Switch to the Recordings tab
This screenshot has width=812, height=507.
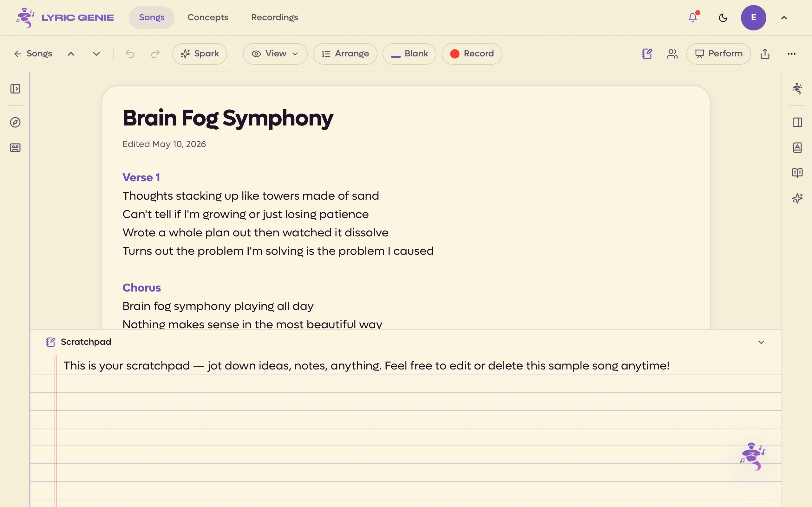274,17
